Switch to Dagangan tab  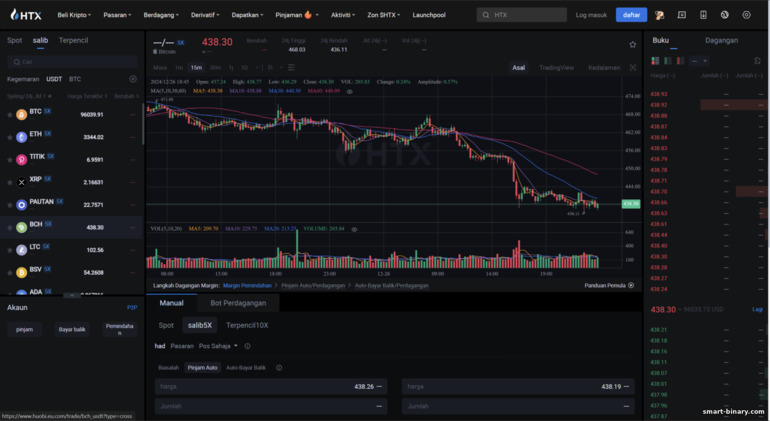pos(721,40)
